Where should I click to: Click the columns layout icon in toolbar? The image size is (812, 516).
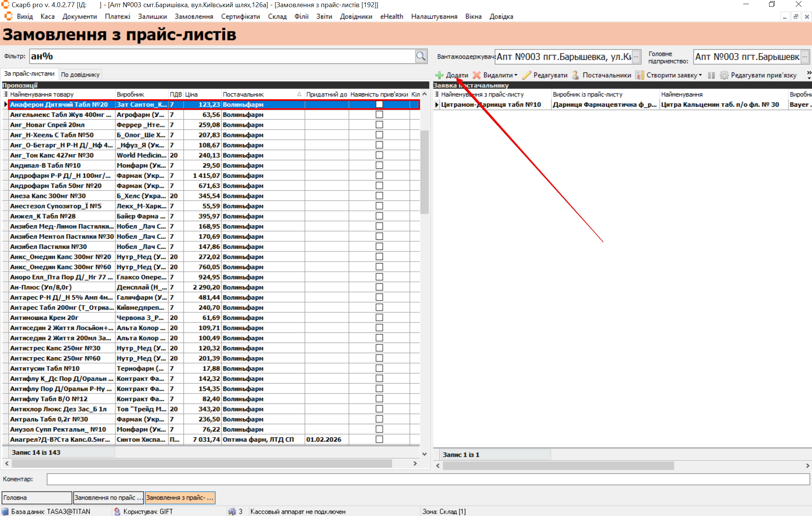point(711,75)
